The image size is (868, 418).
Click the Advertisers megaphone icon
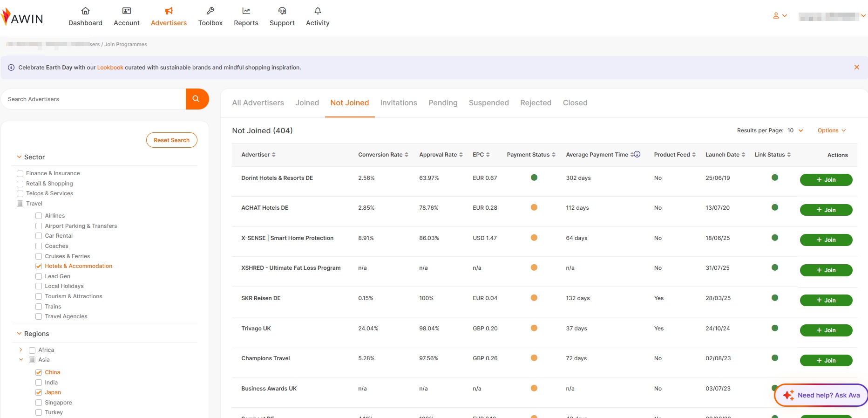169,11
